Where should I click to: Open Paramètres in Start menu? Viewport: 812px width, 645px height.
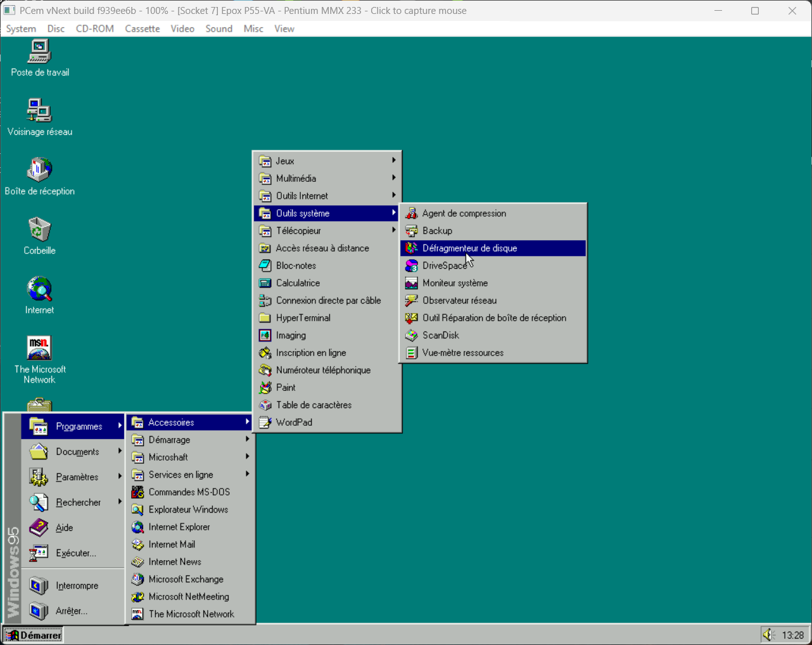click(x=73, y=477)
